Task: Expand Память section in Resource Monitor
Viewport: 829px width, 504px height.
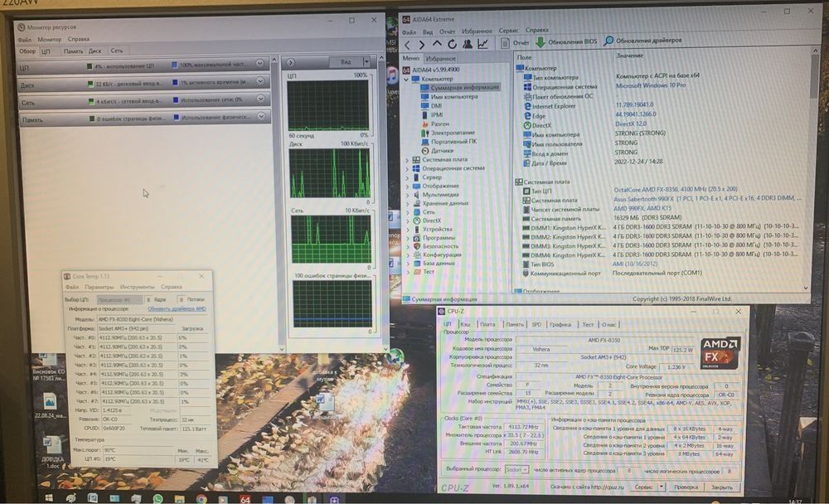Action: 261,116
